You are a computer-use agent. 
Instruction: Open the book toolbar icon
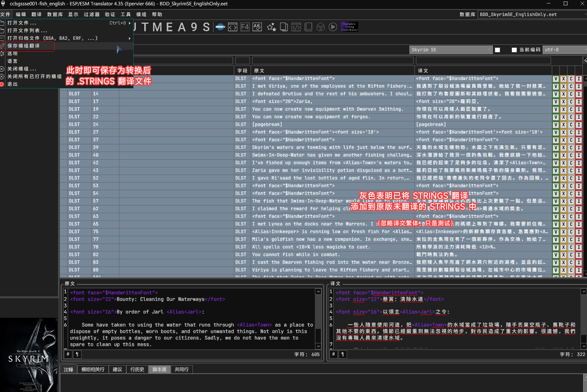coord(308,27)
